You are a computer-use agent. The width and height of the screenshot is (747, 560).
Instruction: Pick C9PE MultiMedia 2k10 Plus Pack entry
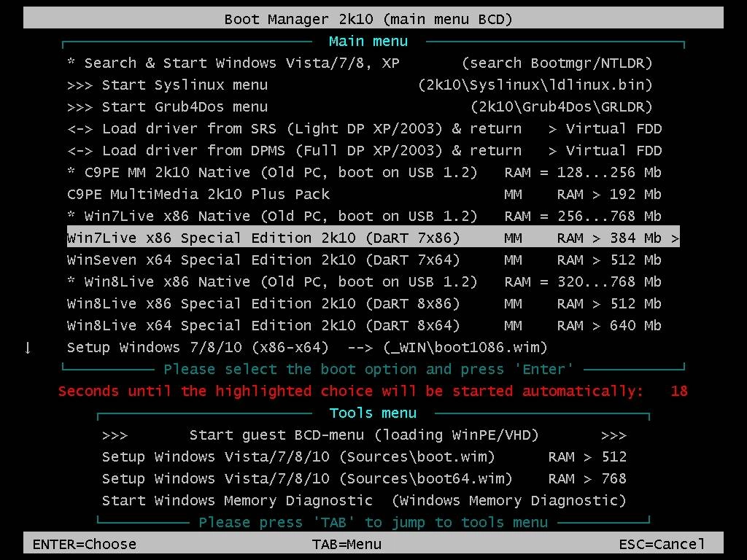[365, 194]
